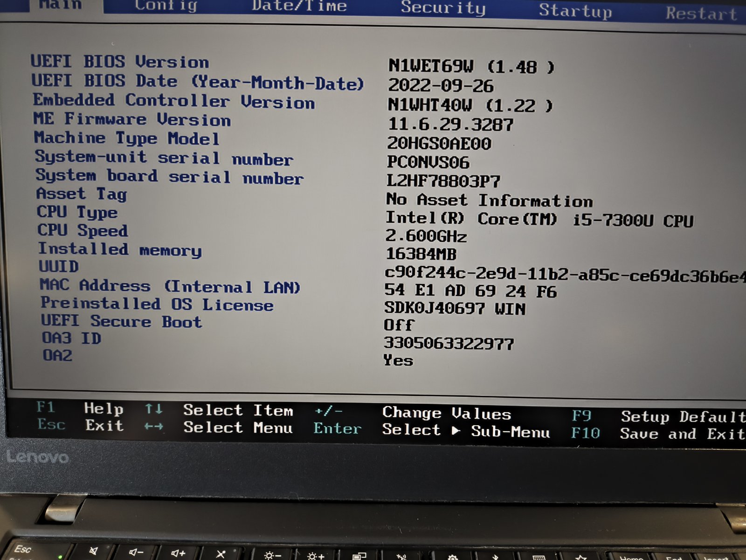Click the ME Firmware Version label

click(x=132, y=119)
